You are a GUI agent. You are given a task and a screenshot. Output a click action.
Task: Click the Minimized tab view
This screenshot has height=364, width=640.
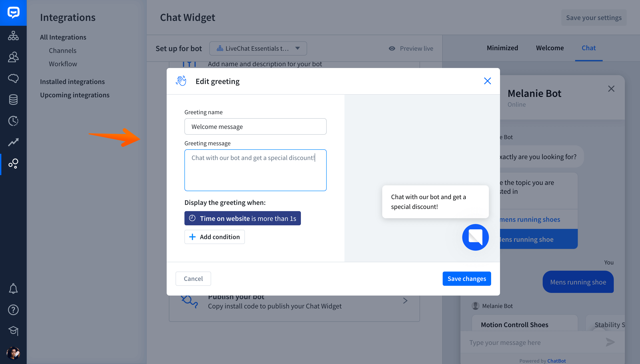(502, 48)
